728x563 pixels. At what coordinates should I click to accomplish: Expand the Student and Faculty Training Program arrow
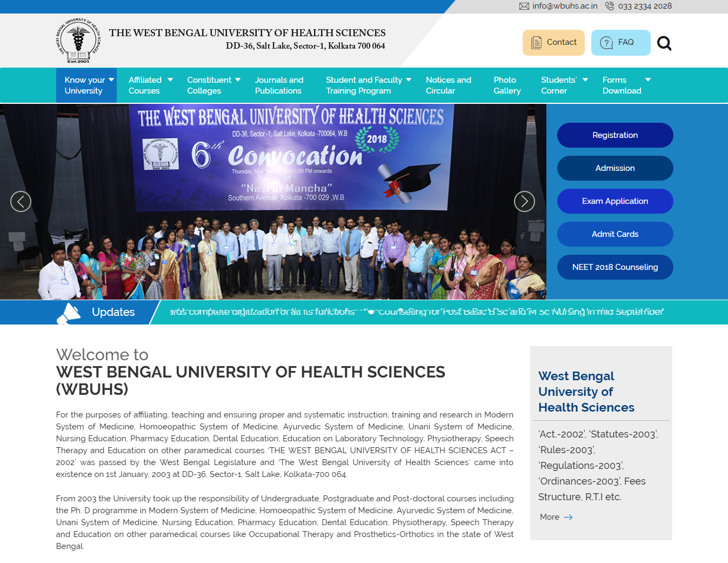409,80
